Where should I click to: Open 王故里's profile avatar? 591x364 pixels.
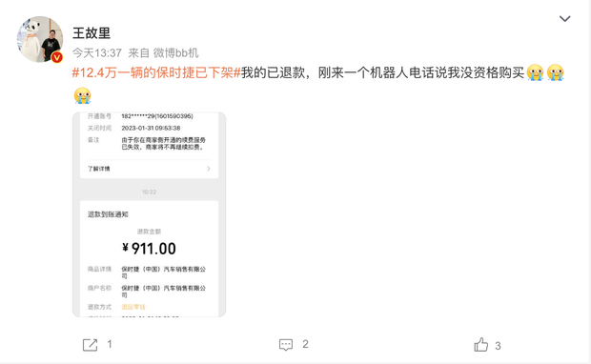point(40,39)
